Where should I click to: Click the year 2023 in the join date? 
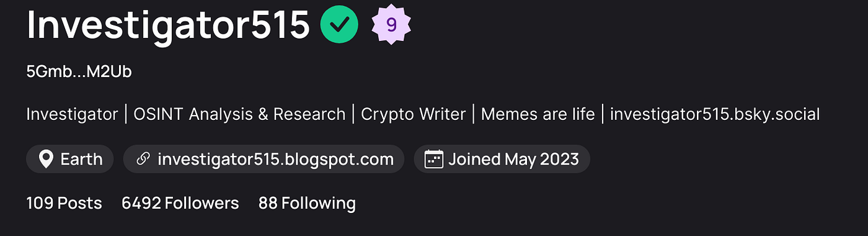point(559,160)
